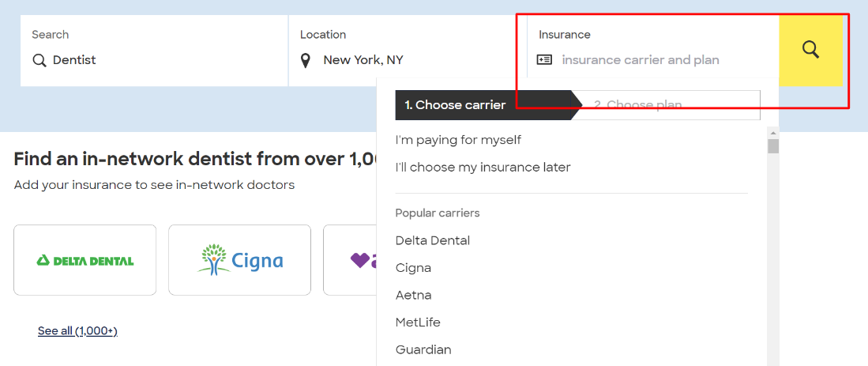Click the insurance card icon
The image size is (868, 366).
pyautogui.click(x=544, y=60)
